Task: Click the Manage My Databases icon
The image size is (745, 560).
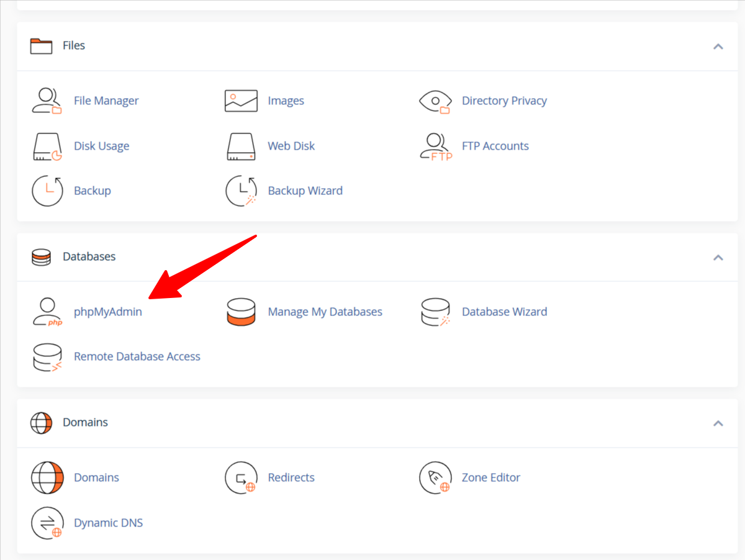Action: [x=241, y=312]
